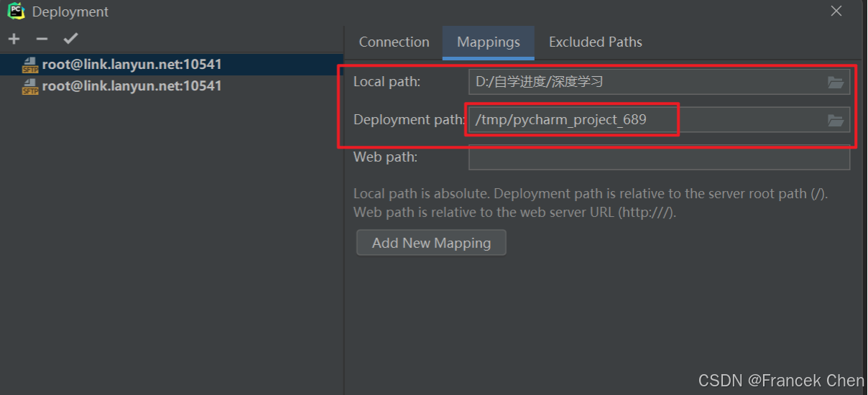Browse folder for Deployment path
The image size is (868, 395).
pos(836,120)
